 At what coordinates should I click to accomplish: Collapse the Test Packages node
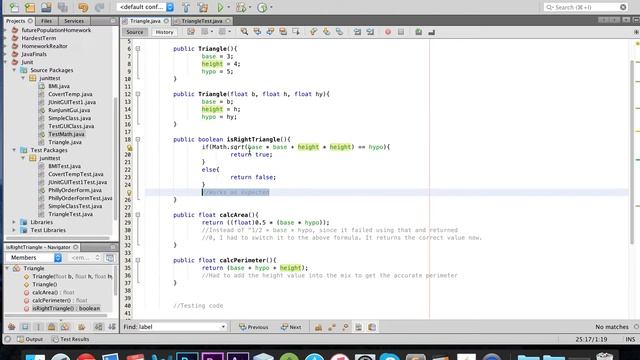(x=14, y=150)
